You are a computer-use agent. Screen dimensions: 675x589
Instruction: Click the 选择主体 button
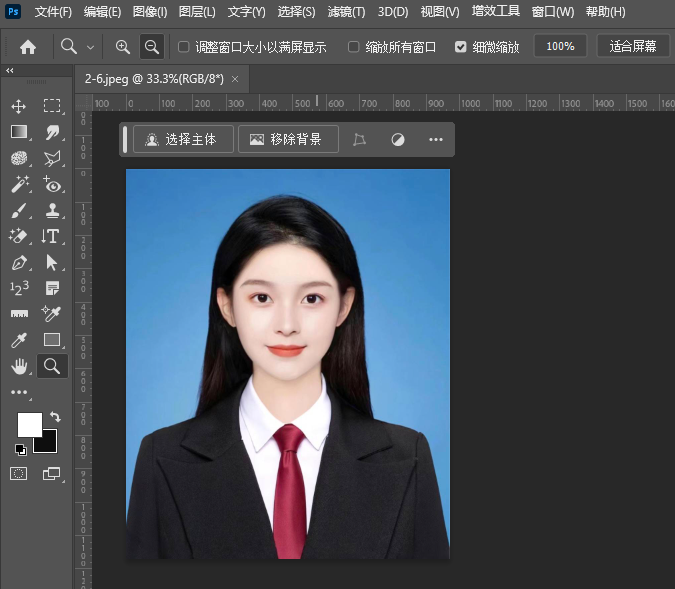[182, 140]
